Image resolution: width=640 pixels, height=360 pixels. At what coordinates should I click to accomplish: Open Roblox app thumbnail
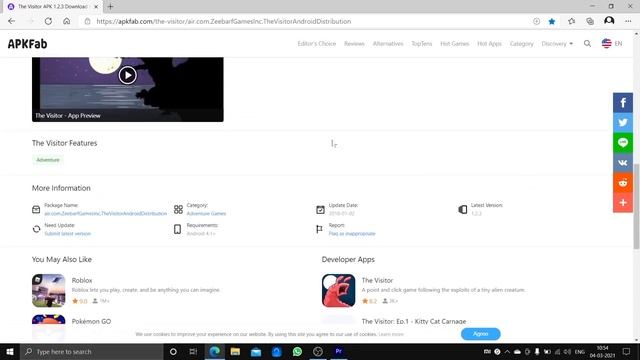click(x=49, y=290)
